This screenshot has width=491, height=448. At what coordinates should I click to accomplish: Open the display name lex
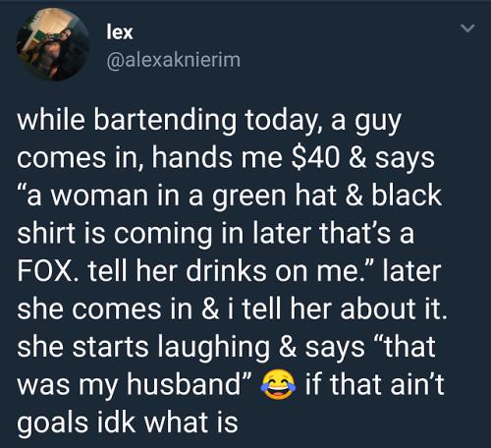pos(120,32)
